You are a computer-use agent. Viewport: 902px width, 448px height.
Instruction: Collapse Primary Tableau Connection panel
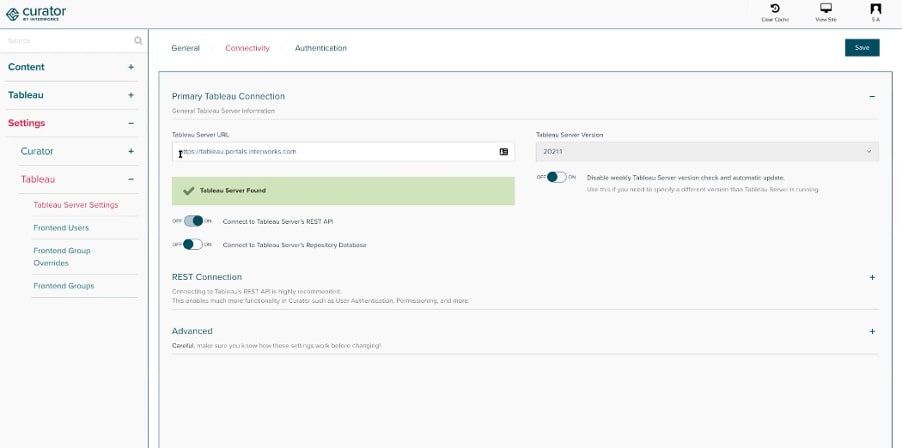point(872,97)
